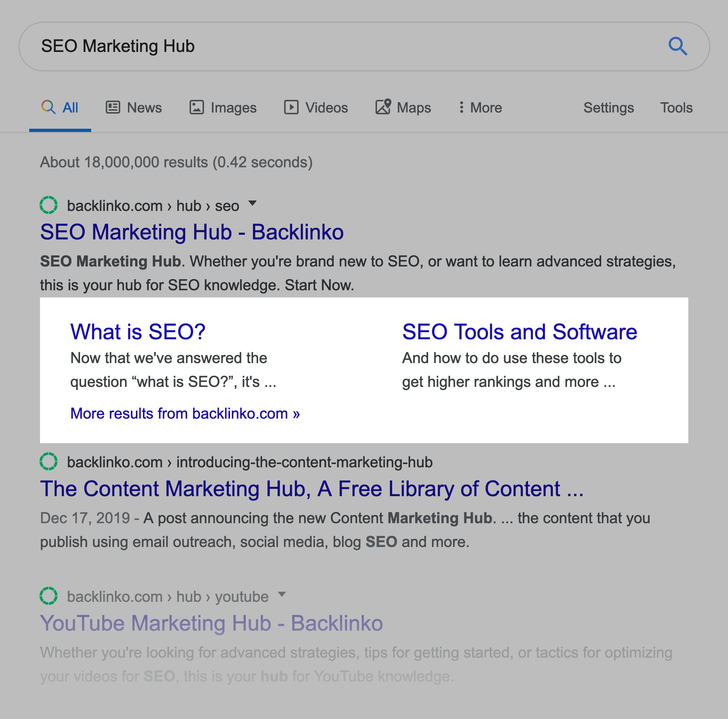Click the play icon beside Videos
The height and width of the screenshot is (719, 728).
[291, 107]
